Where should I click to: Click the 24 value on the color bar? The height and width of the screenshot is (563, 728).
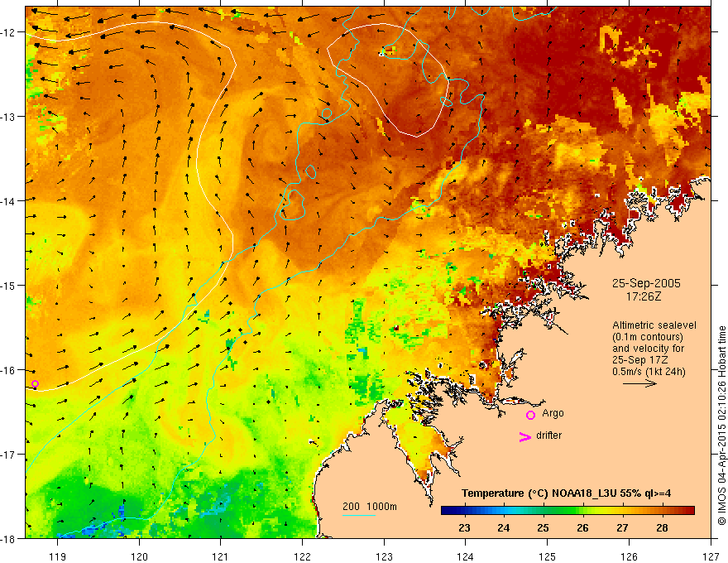[x=504, y=527]
